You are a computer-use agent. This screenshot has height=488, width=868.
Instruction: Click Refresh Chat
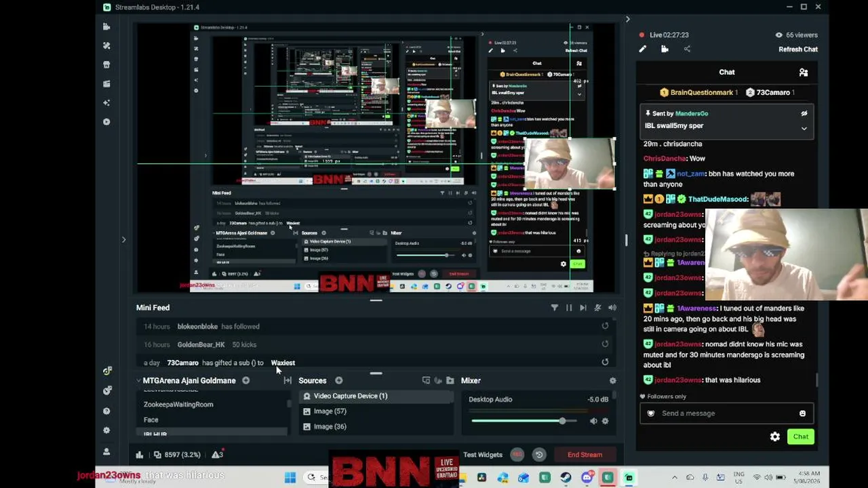pos(798,49)
